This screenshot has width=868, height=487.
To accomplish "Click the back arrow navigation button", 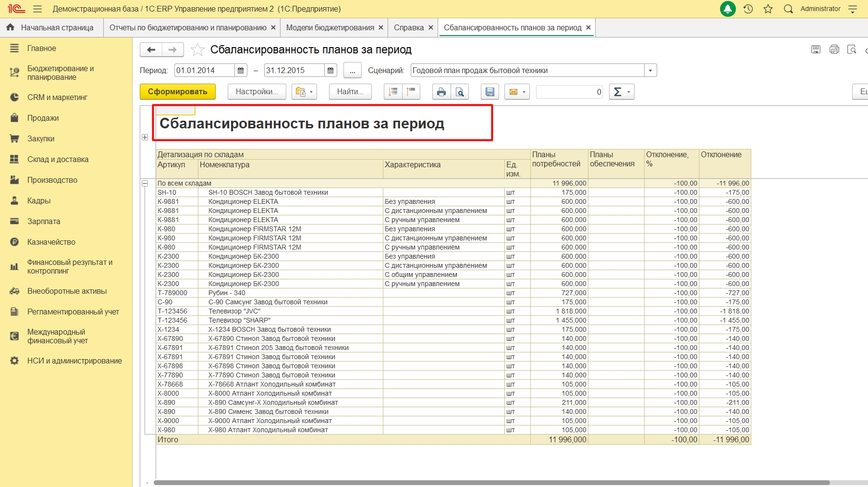I will point(151,50).
